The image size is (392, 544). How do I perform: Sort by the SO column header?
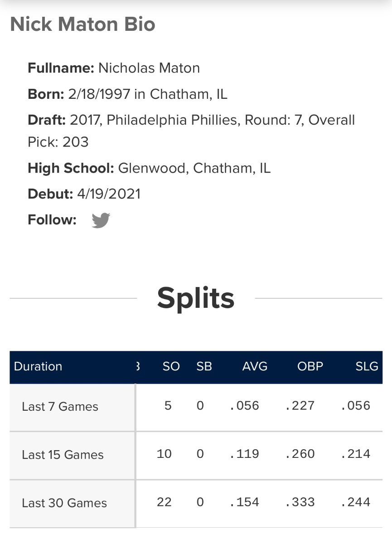pos(171,366)
